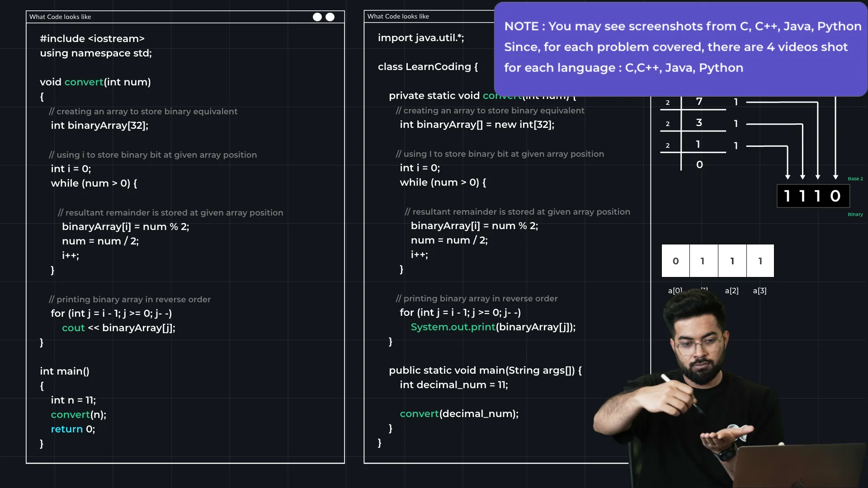Select the array cell above the a[3] label
868x488 pixels.
coord(760,261)
